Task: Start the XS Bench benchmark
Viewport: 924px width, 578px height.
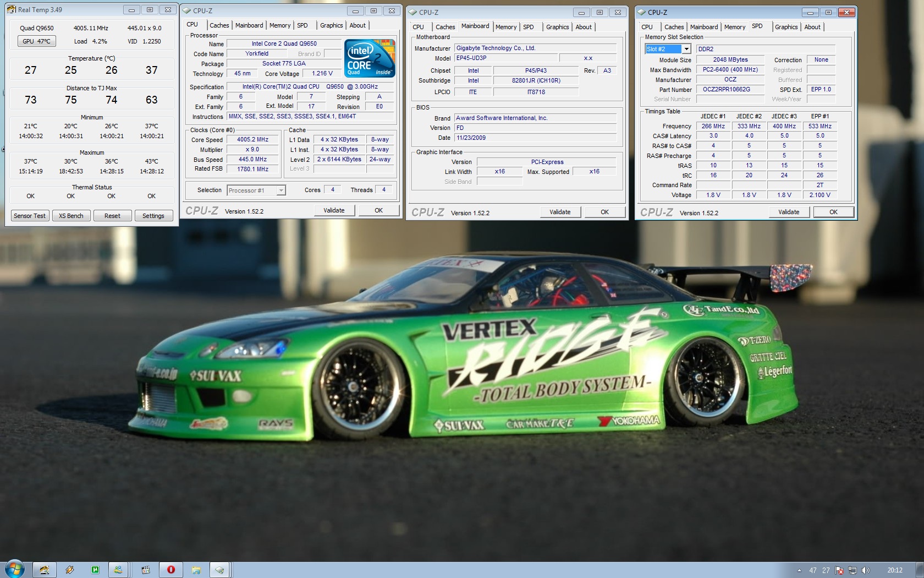Action: (71, 216)
